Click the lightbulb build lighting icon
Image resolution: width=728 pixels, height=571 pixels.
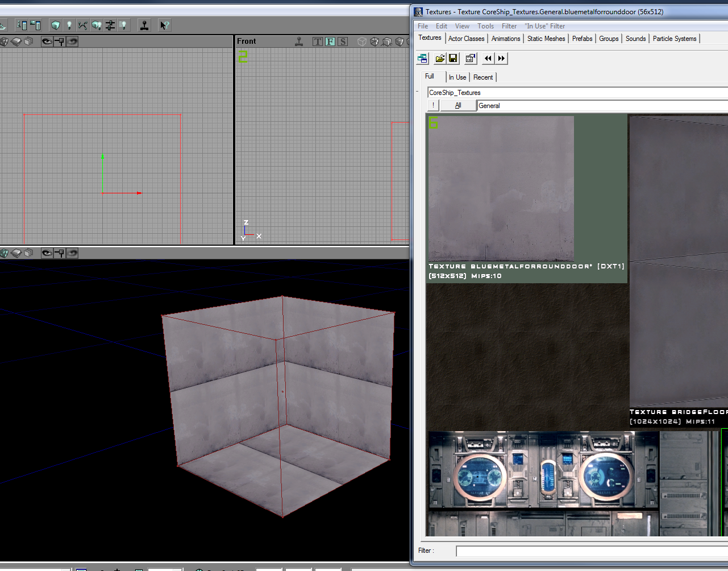coord(69,25)
